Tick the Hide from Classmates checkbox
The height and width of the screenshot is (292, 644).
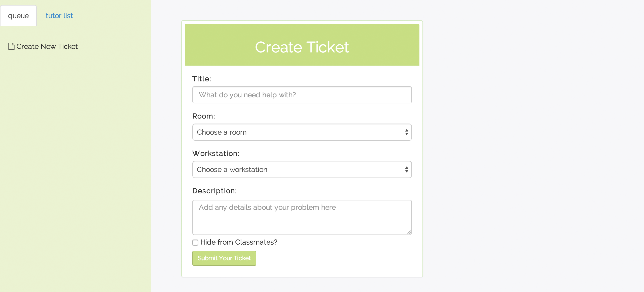195,243
